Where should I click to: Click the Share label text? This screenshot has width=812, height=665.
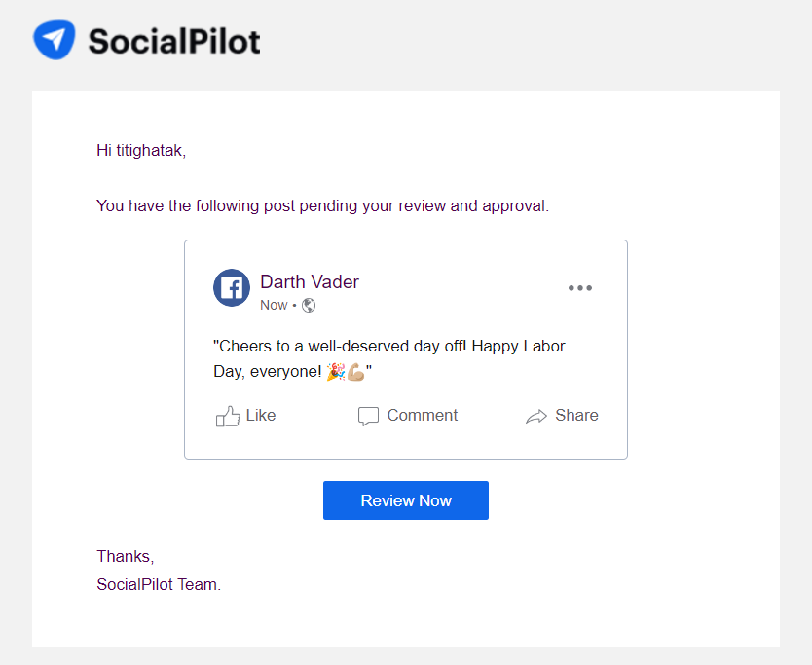coord(577,416)
